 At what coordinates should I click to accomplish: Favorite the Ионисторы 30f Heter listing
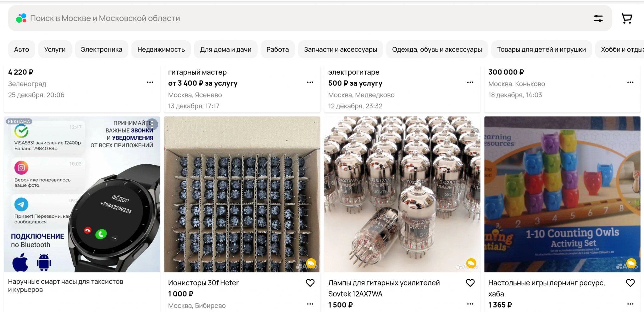coord(310,283)
